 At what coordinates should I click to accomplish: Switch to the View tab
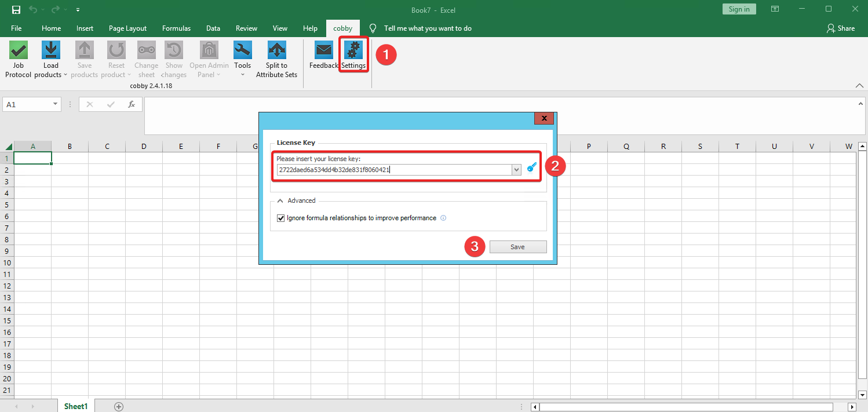click(x=280, y=28)
